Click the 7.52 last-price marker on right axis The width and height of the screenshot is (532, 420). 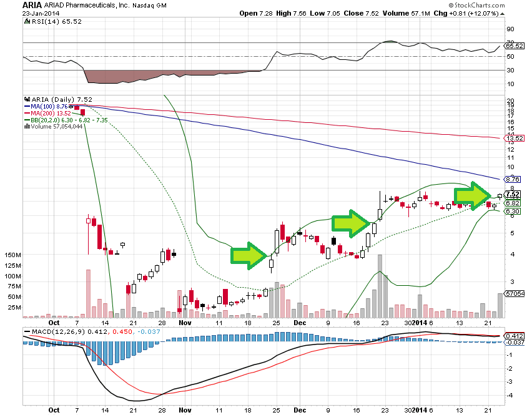[x=515, y=195]
